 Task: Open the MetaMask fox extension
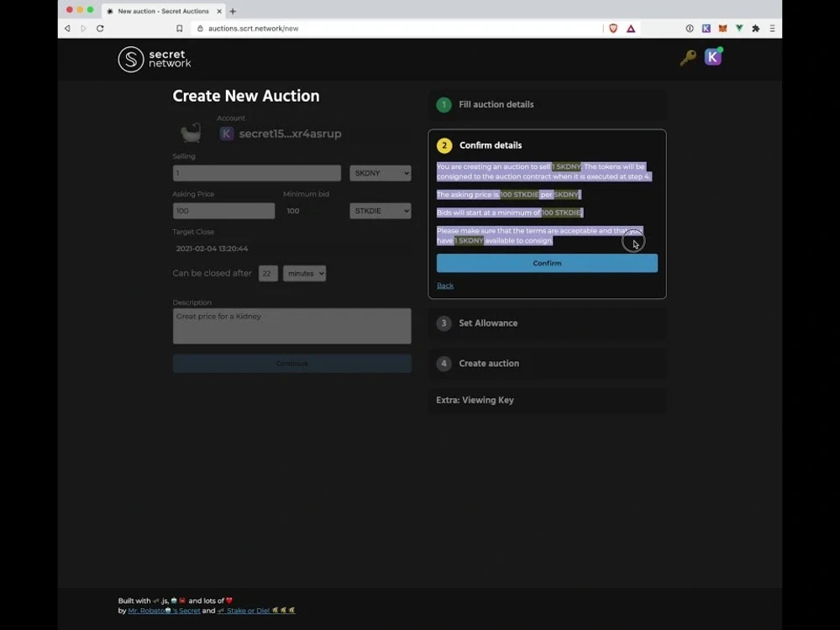(x=722, y=29)
